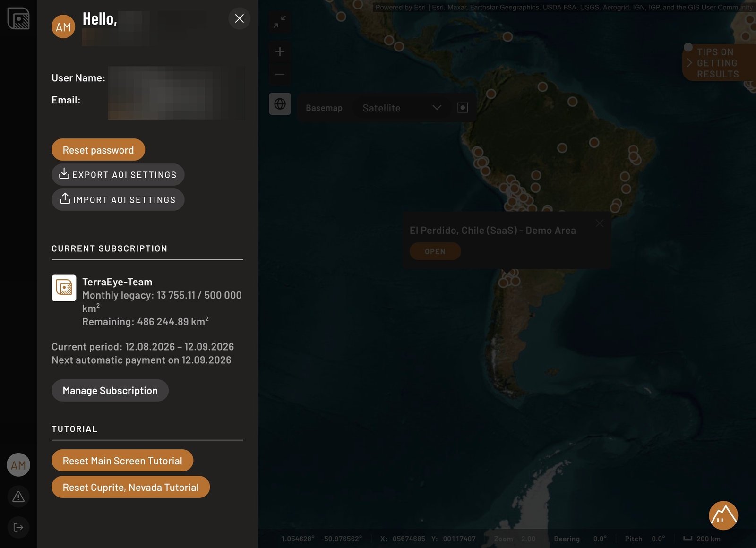Close the El Perdido demo area popup
Viewport: 756px width, 548px height.
[x=600, y=223]
